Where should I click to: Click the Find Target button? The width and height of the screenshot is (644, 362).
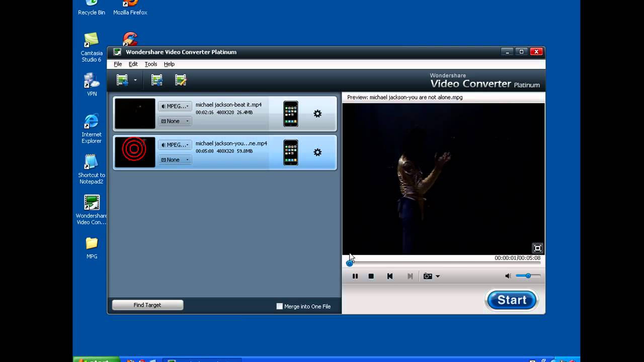pyautogui.click(x=147, y=305)
